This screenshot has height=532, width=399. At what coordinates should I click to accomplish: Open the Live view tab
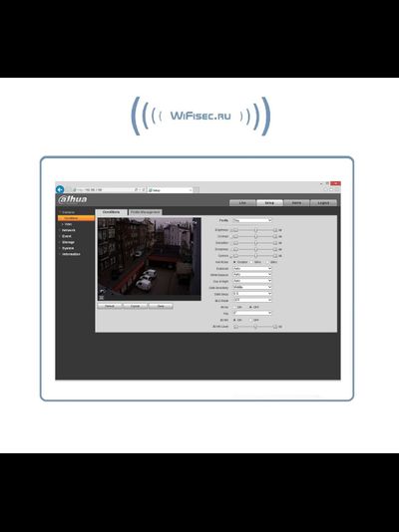(242, 202)
